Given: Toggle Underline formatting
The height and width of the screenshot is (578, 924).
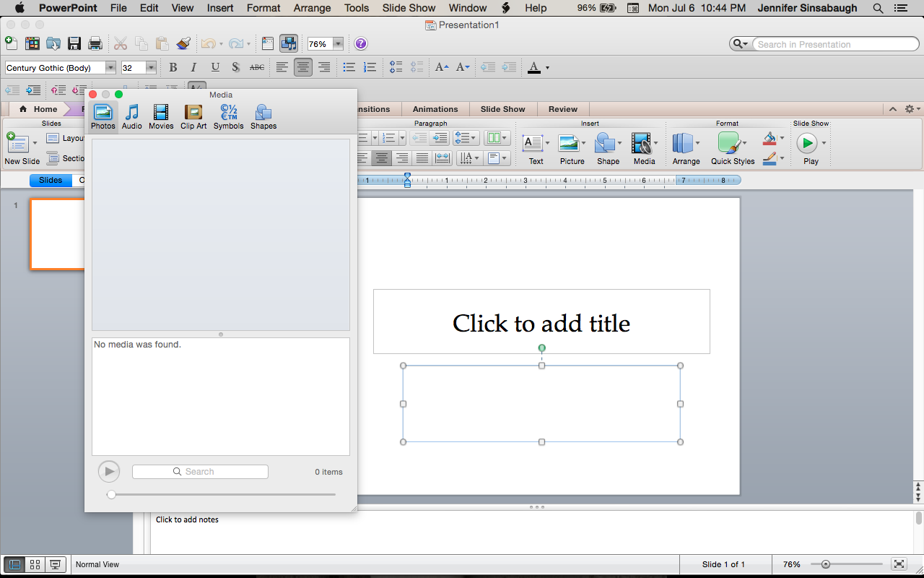Looking at the screenshot, I should [x=215, y=67].
